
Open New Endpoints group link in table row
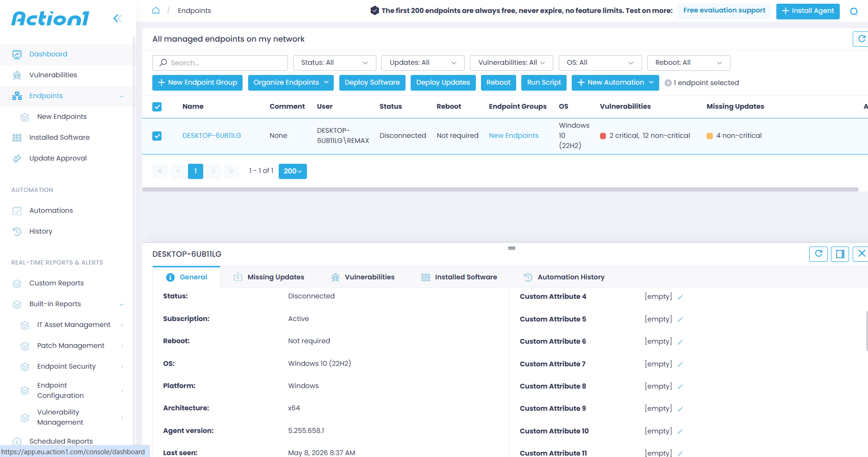coord(514,136)
